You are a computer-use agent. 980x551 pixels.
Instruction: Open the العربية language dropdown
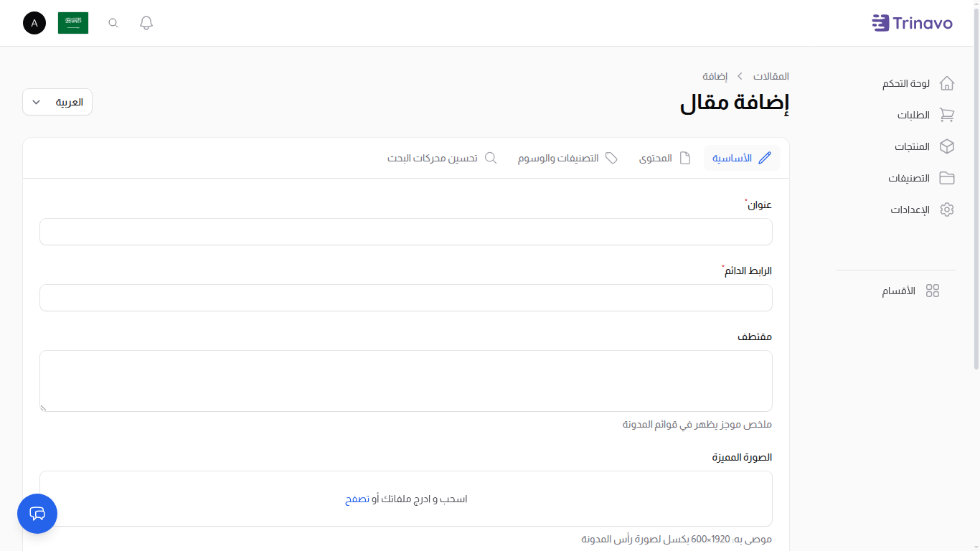[x=57, y=101]
